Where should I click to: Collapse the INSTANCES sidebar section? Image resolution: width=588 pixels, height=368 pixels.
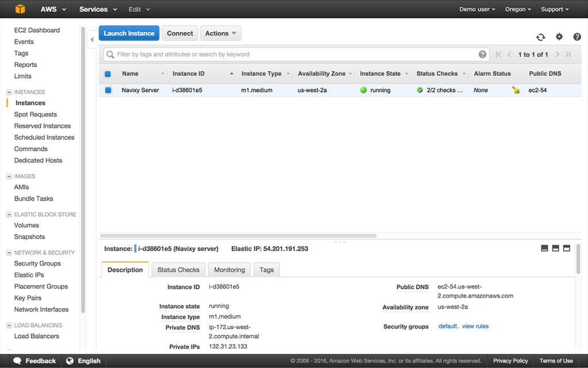9,92
